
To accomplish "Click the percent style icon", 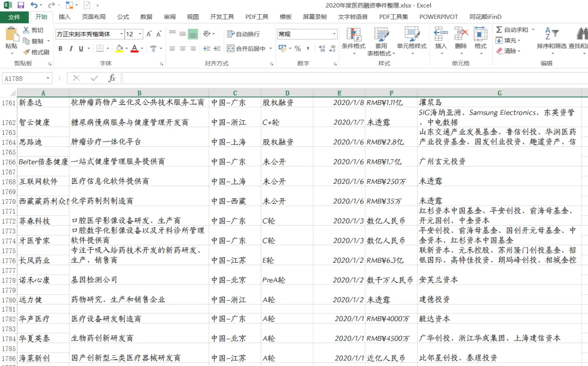I will (298, 48).
